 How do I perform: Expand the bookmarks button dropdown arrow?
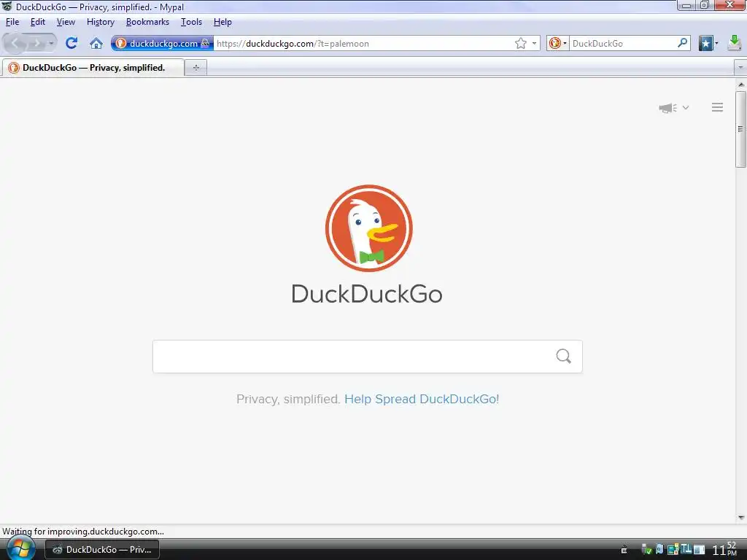pyautogui.click(x=716, y=43)
